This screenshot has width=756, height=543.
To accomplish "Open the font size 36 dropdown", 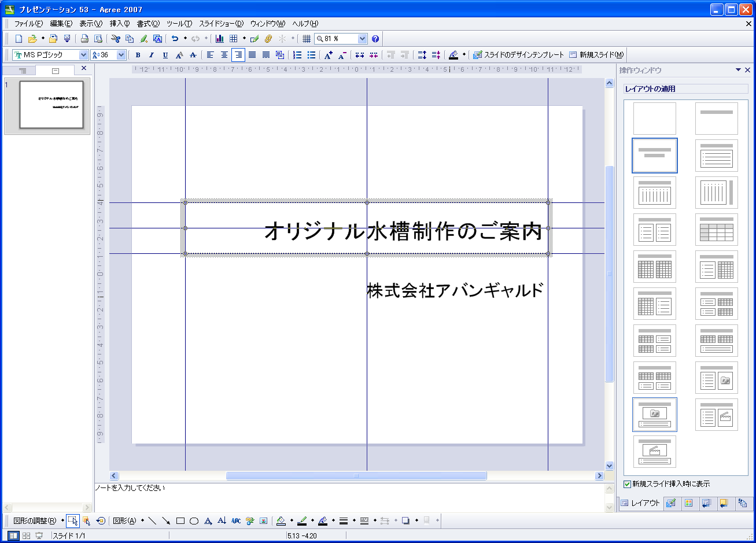I will pyautogui.click(x=121, y=55).
